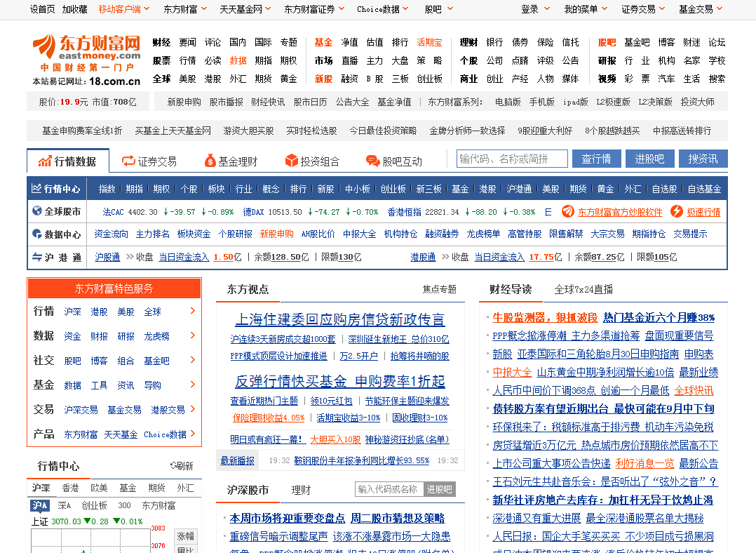This screenshot has height=553, width=756.
Task: Click the 东方财富官方炒股软件 orange icon
Action: [x=567, y=211]
